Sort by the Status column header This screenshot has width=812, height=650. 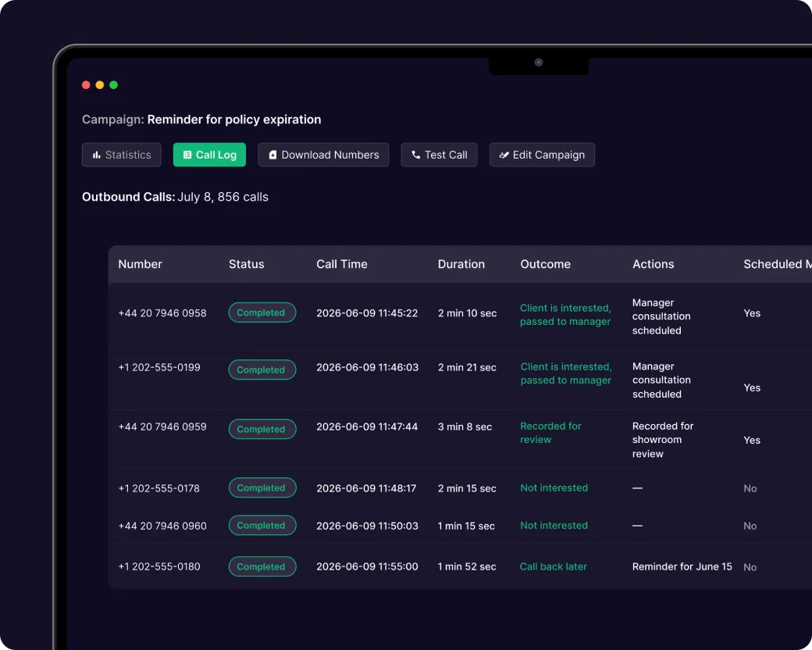pos(247,264)
